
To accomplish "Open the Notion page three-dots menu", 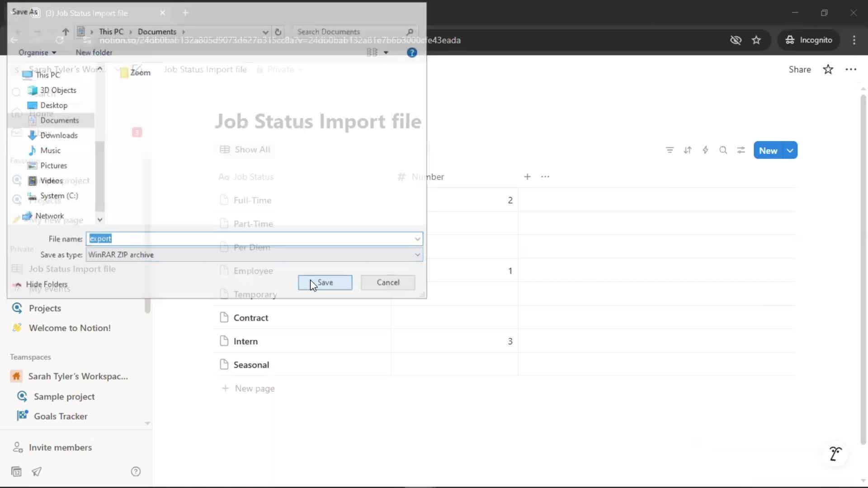I will 851,69.
